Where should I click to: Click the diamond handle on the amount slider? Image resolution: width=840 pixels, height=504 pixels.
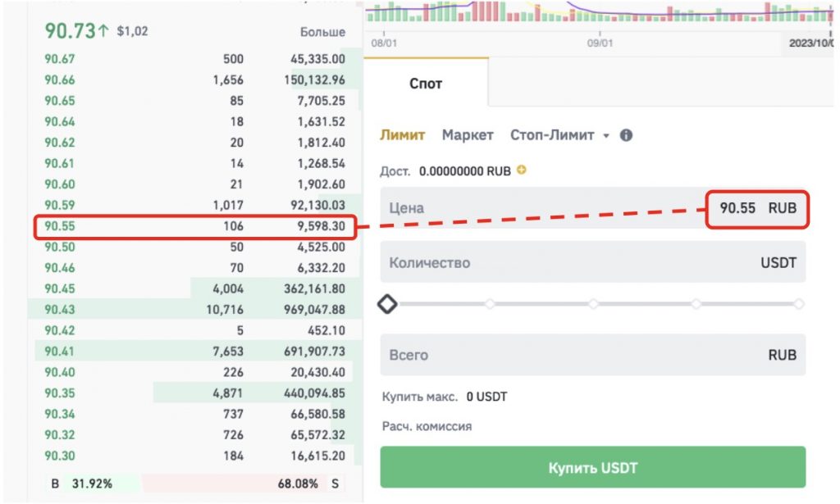(387, 304)
